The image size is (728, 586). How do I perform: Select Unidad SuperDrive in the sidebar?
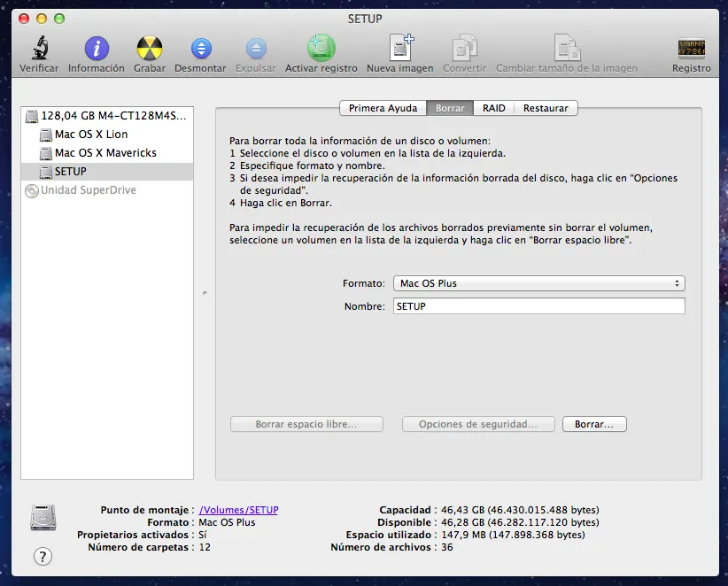107,190
